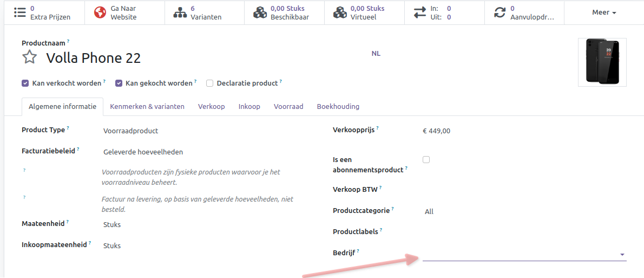Click the Stuks Virtueel boxes icon
Viewport: 644px width, 278px height.
pyautogui.click(x=340, y=12)
